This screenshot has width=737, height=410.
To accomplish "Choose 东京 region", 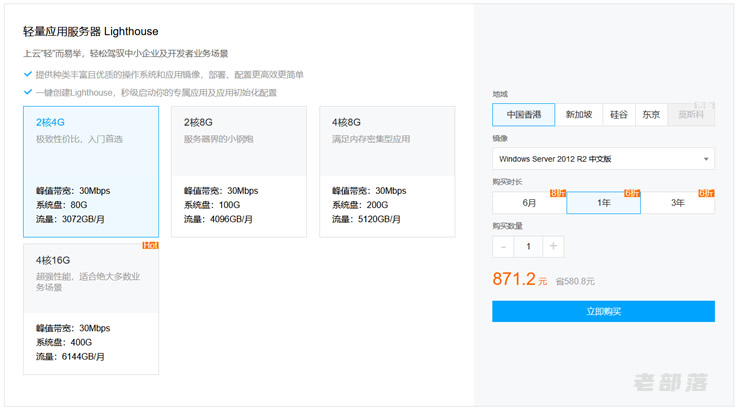I will point(651,115).
